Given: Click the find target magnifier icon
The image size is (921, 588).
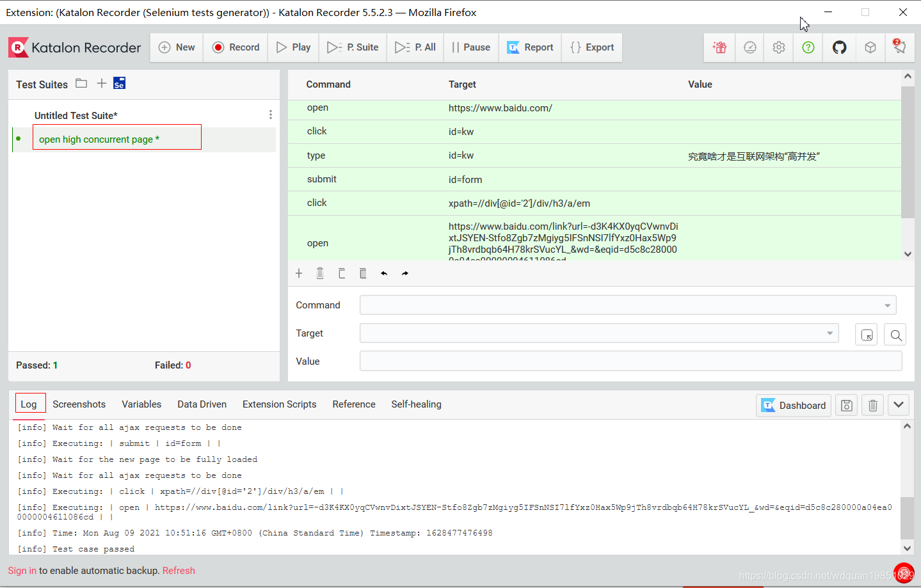Looking at the screenshot, I should click(x=895, y=335).
